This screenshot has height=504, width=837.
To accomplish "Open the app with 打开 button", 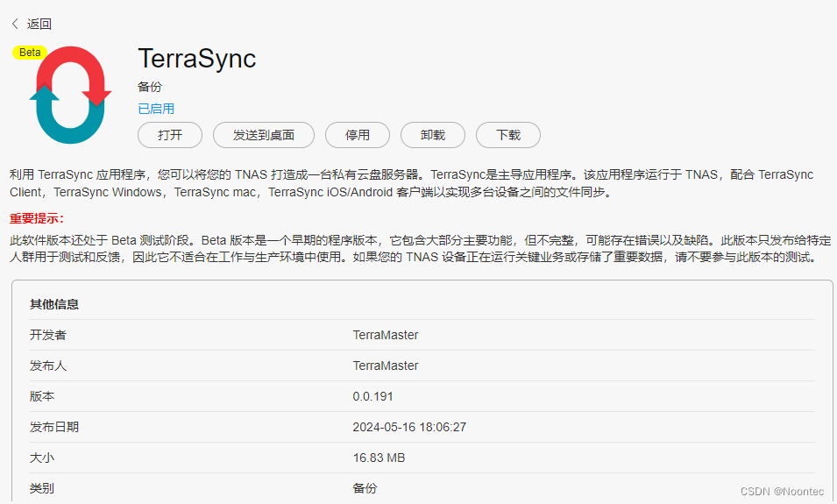I will click(170, 135).
